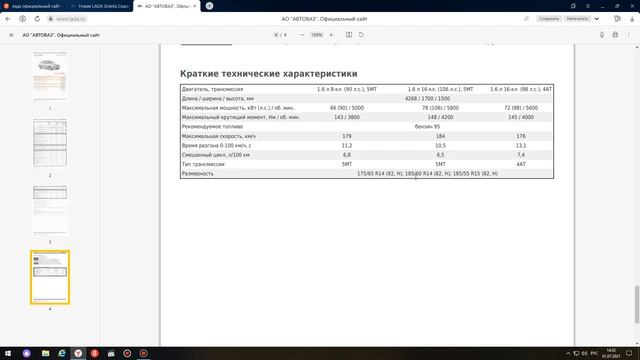Image resolution: width=640 pixels, height=360 pixels.
Task: Rotate the PDF document
Action: [361, 35]
